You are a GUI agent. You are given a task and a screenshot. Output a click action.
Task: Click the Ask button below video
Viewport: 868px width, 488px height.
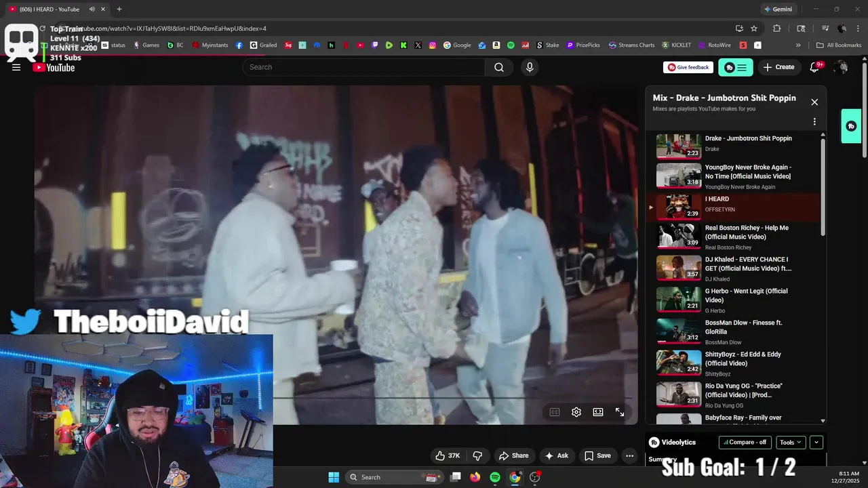click(x=557, y=455)
